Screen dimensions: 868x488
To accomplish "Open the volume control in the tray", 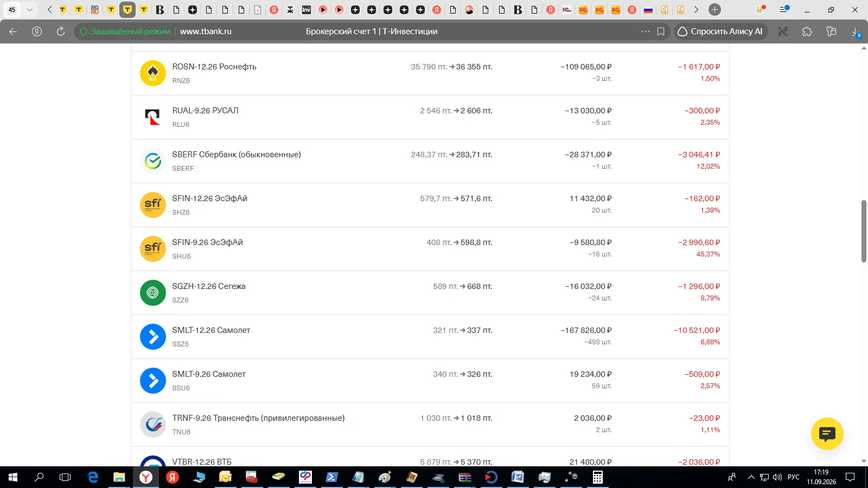I will pyautogui.click(x=777, y=477).
